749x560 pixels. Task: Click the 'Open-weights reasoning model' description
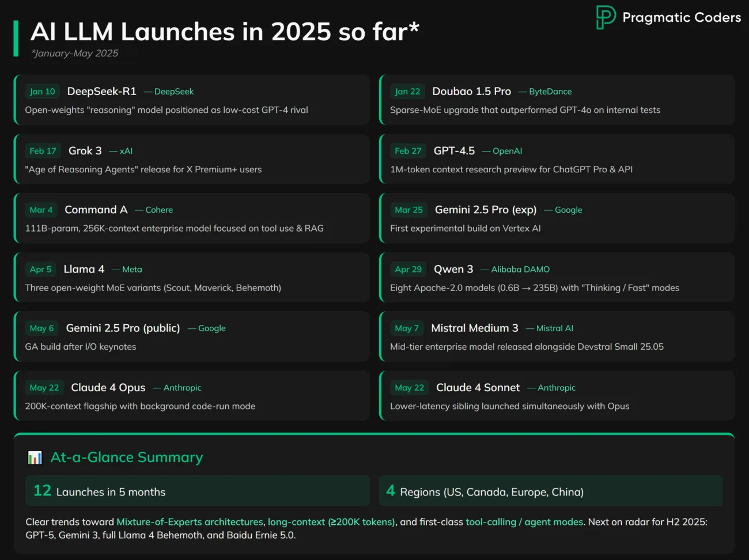(x=167, y=110)
